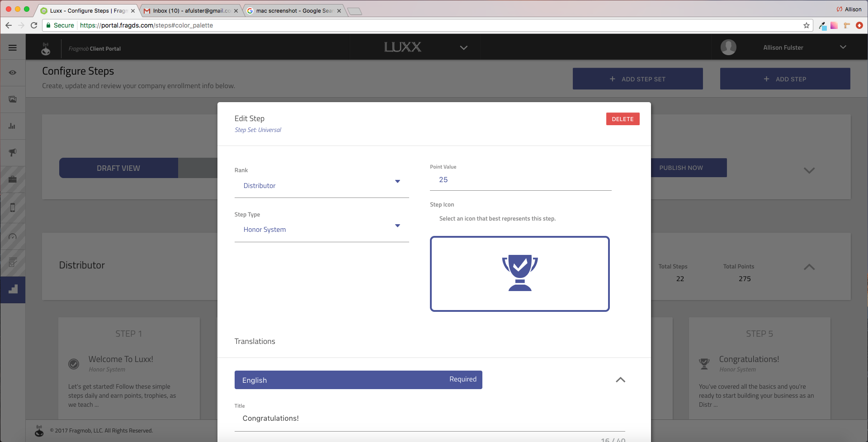Click the Add Step Set button
This screenshot has width=868, height=442.
click(637, 79)
